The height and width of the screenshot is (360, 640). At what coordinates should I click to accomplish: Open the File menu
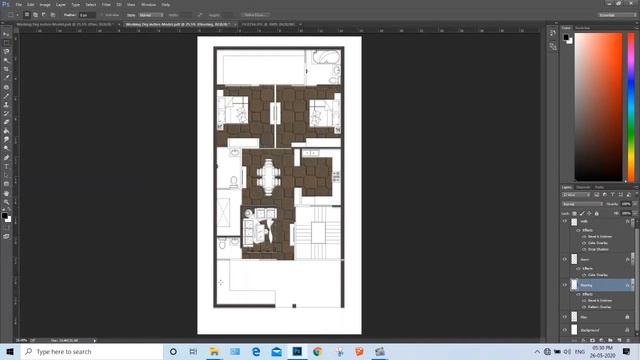[x=18, y=4]
